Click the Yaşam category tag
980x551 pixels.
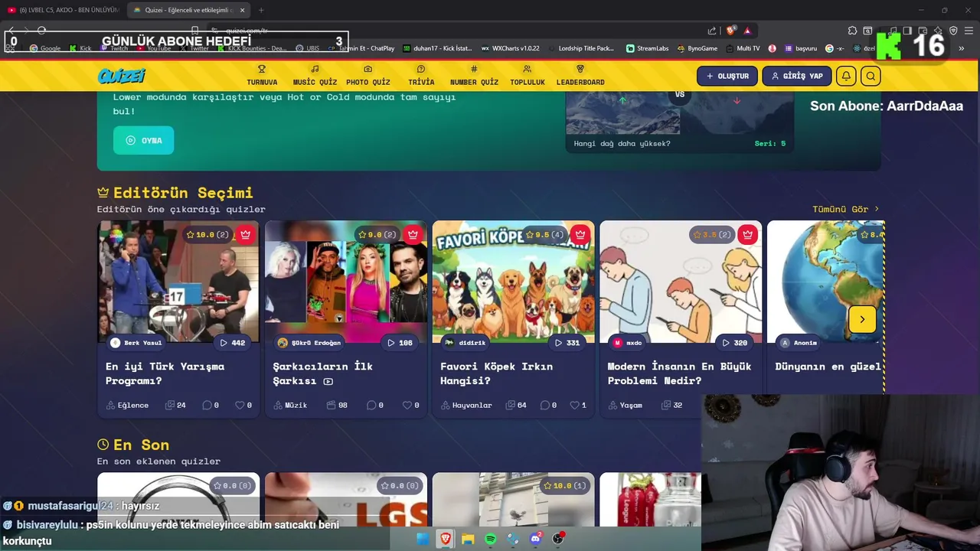[x=625, y=405]
